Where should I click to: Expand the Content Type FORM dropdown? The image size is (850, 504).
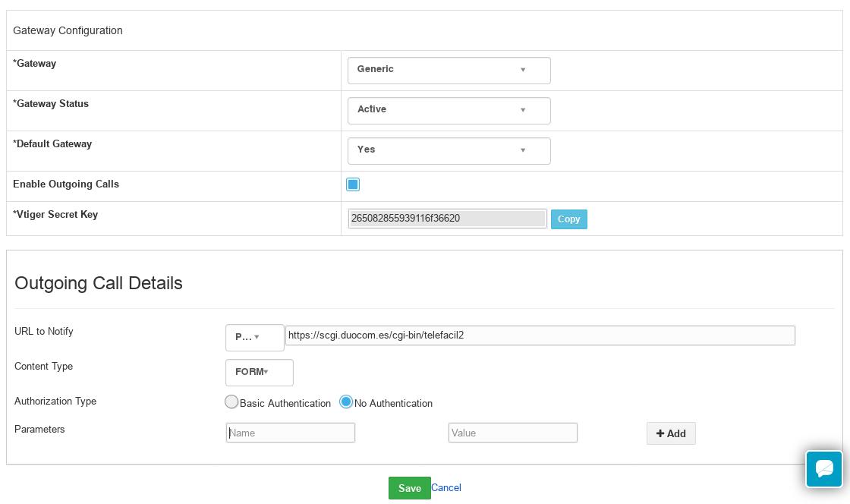click(x=259, y=372)
